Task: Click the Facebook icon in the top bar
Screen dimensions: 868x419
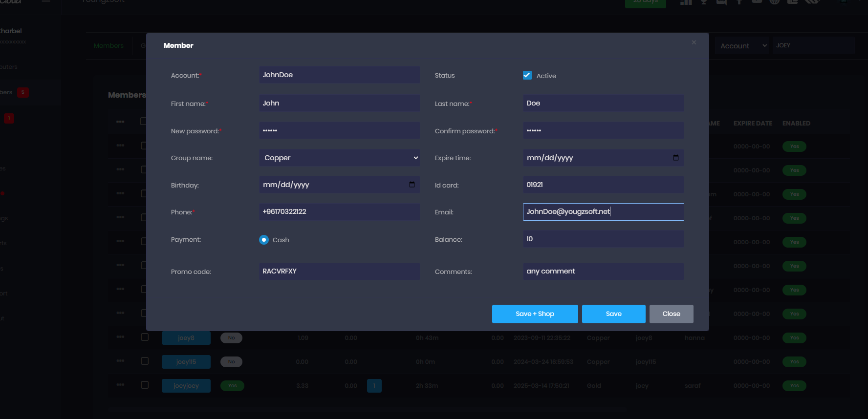Action: tap(739, 2)
